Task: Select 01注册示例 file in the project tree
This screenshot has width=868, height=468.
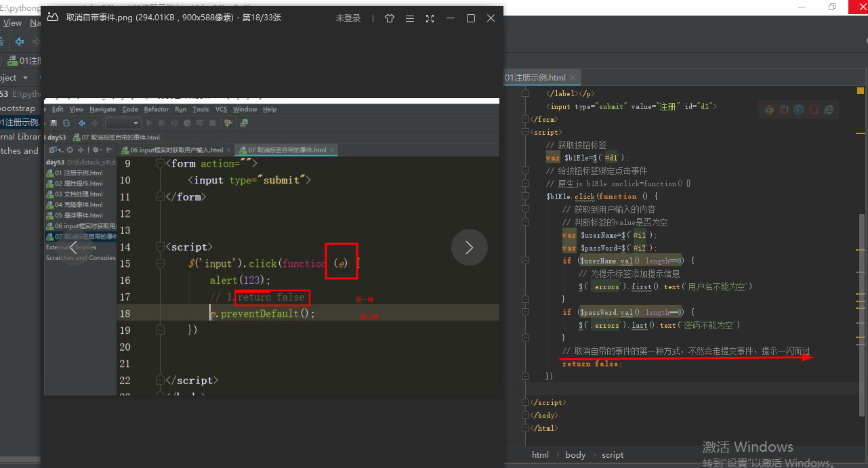Action: click(20, 123)
